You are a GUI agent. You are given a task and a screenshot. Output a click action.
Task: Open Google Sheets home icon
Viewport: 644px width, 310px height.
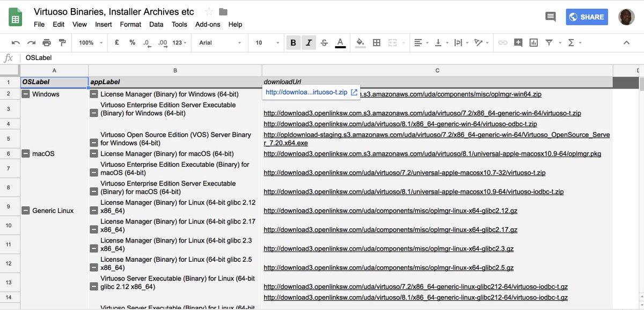click(16, 18)
